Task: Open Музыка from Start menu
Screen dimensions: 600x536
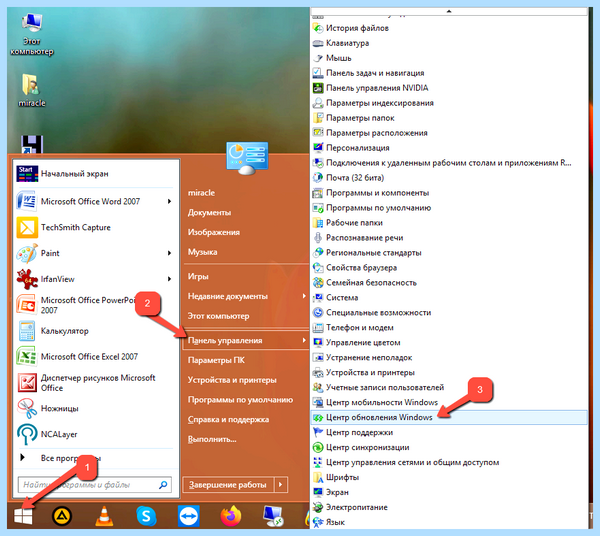Action: pos(202,252)
